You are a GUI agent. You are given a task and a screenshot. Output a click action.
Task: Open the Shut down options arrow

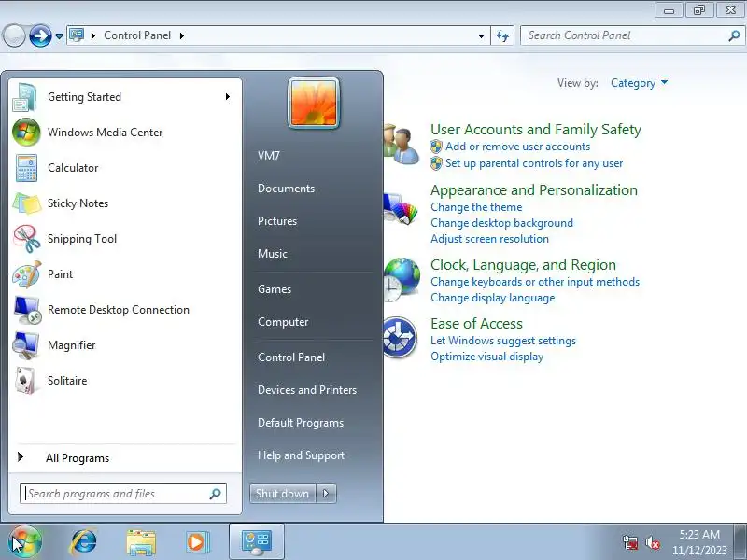click(326, 494)
